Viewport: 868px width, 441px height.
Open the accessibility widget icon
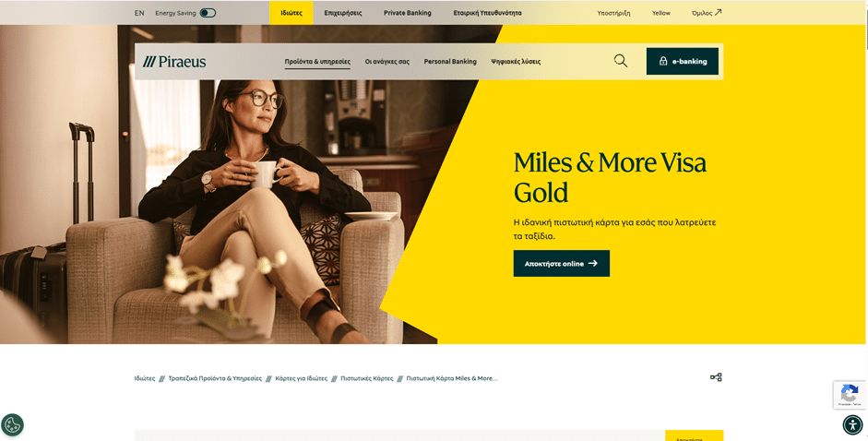coord(852,425)
